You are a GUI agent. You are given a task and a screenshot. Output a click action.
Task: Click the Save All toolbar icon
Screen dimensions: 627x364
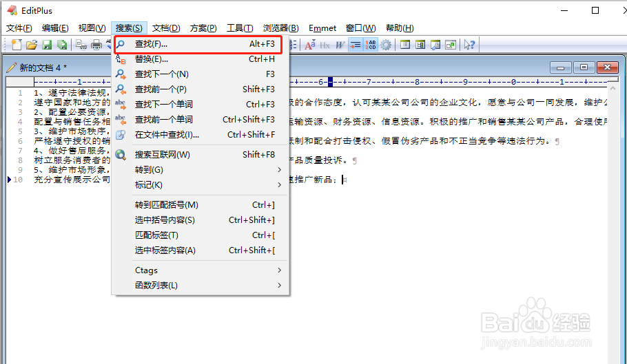[61, 45]
